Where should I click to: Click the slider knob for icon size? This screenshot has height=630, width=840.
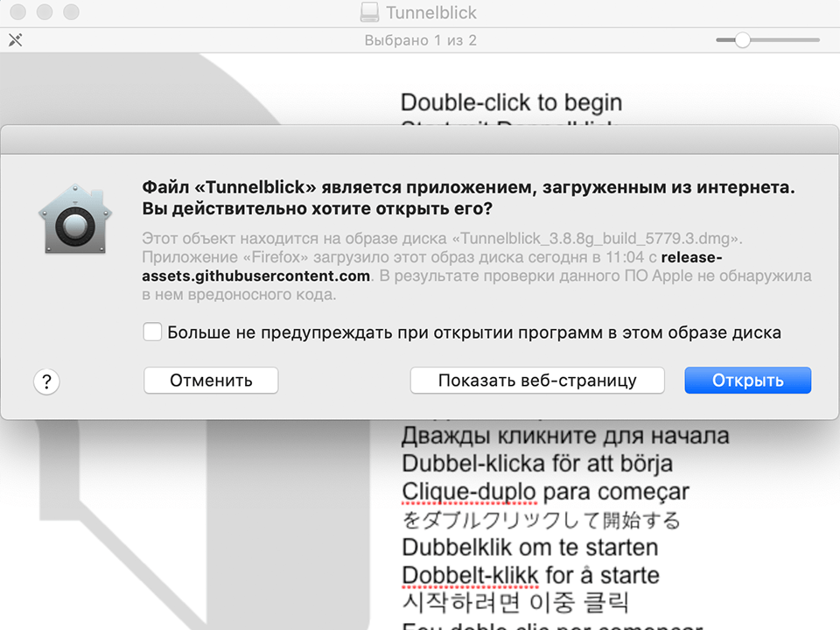click(743, 39)
